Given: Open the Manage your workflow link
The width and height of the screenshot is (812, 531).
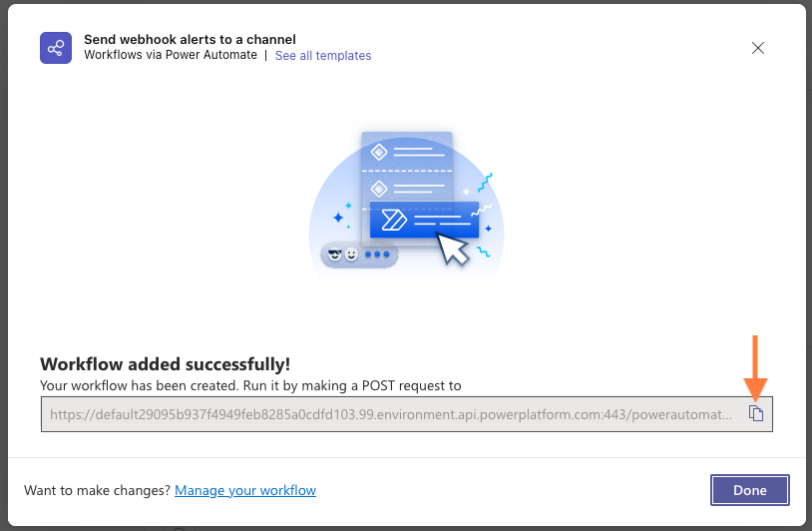Looking at the screenshot, I should [245, 490].
